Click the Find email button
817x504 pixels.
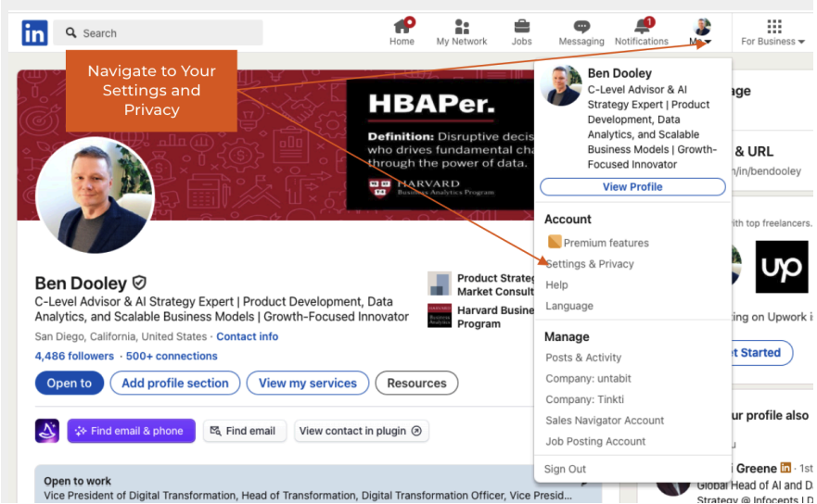245,431
